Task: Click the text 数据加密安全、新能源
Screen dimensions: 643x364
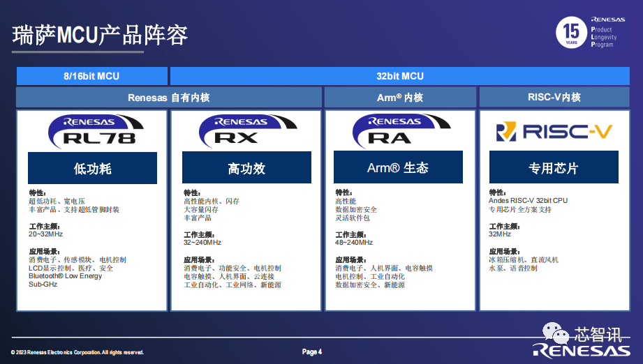Action: click(x=370, y=285)
